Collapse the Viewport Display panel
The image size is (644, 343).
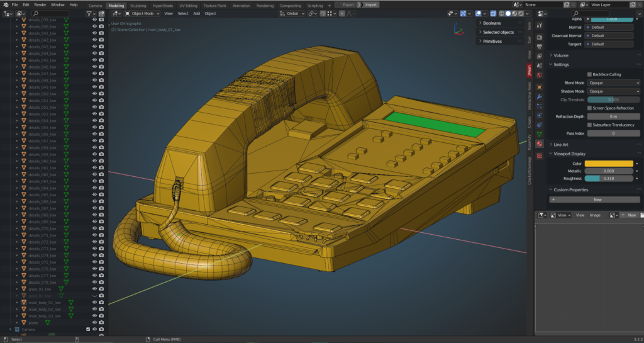(569, 154)
